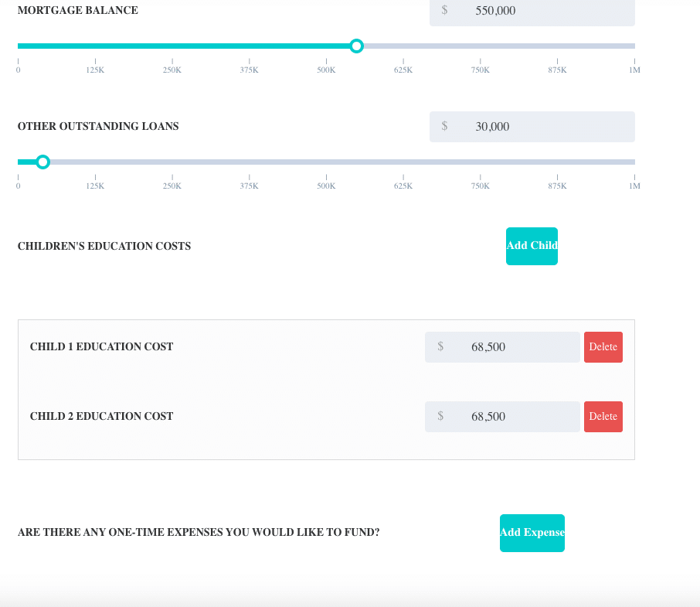Click the Add Expense button
Image resolution: width=700 pixels, height=607 pixels.
[532, 533]
